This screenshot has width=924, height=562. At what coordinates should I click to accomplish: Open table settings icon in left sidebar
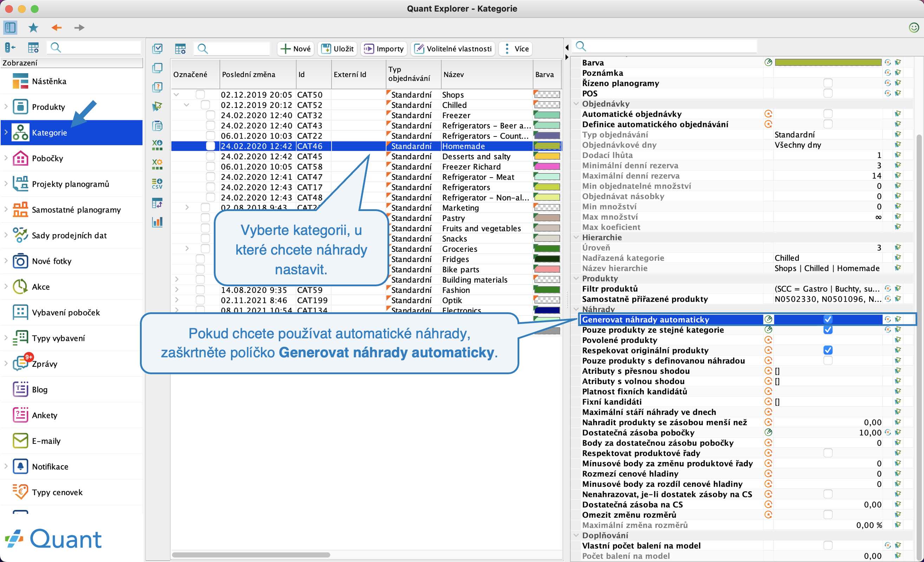click(x=33, y=47)
